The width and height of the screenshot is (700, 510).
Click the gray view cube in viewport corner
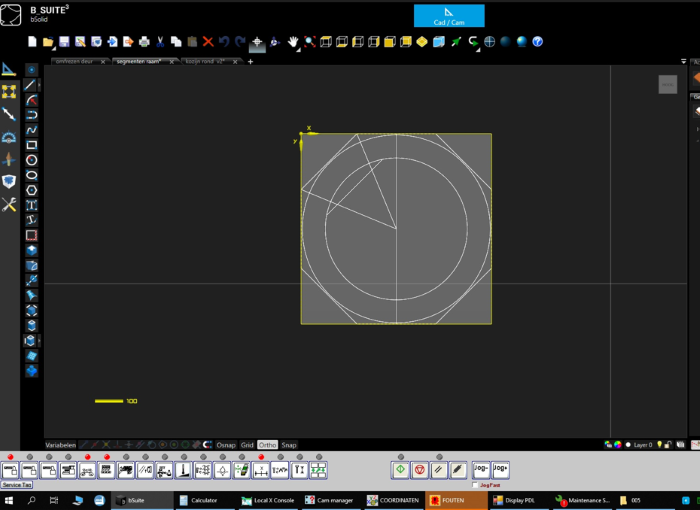click(x=668, y=84)
